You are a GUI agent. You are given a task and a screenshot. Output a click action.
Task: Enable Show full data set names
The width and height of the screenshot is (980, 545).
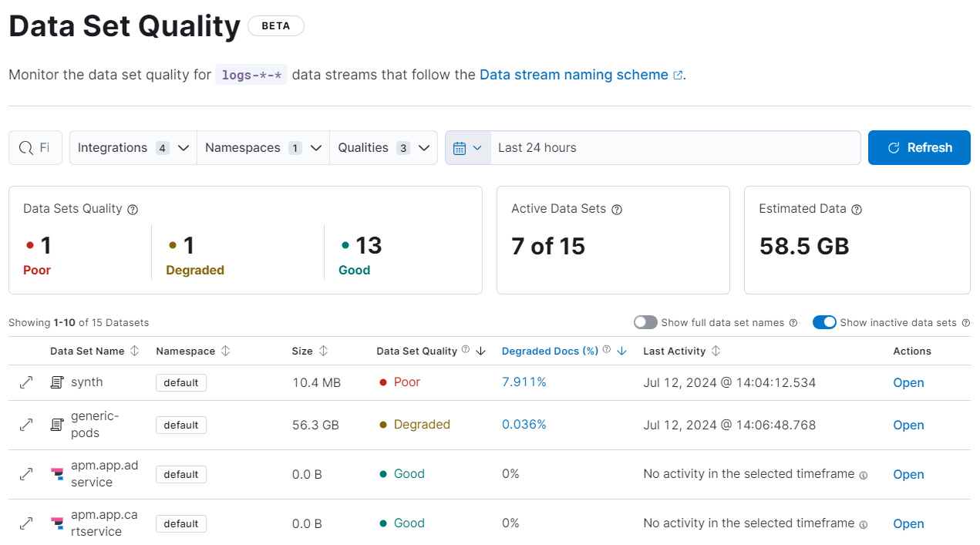[645, 322]
